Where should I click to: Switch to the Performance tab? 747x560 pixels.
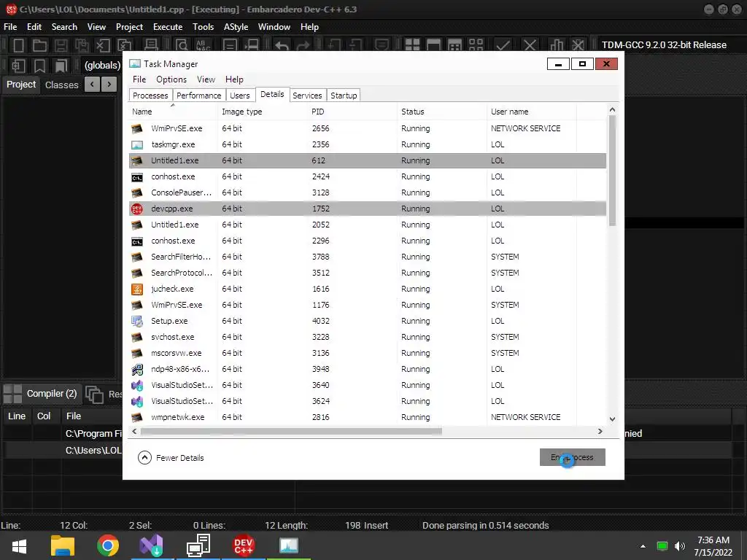tap(198, 96)
